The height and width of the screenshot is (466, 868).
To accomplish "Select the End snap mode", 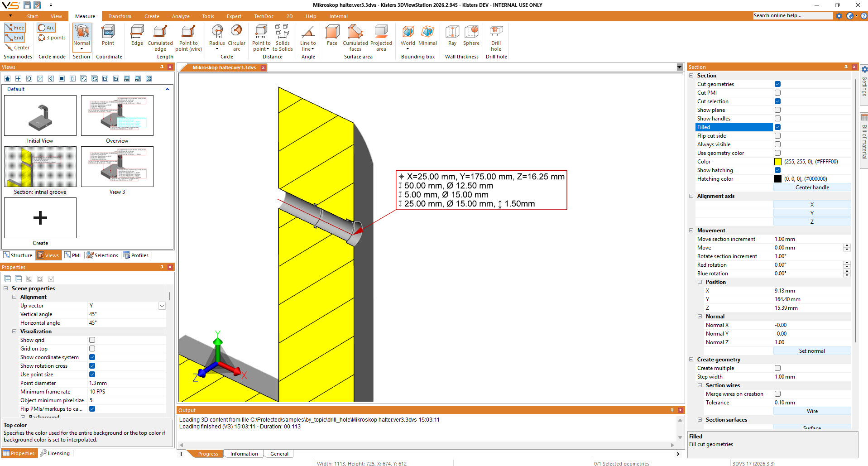I will (x=15, y=38).
